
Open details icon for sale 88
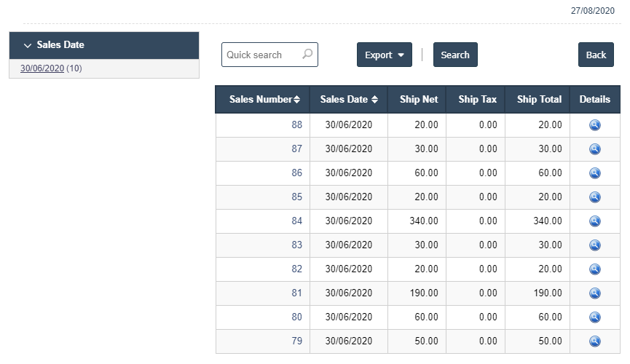click(x=594, y=125)
